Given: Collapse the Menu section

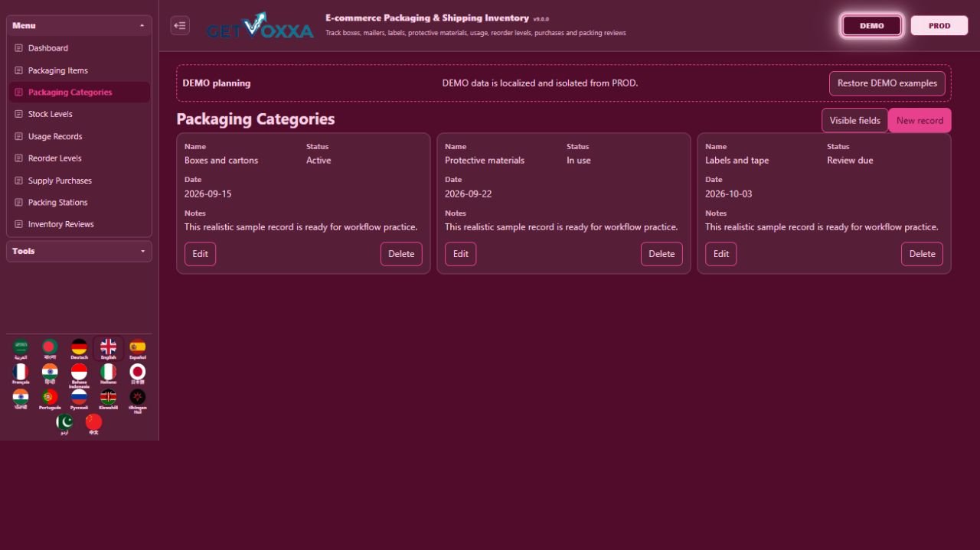Looking at the screenshot, I should pyautogui.click(x=79, y=25).
